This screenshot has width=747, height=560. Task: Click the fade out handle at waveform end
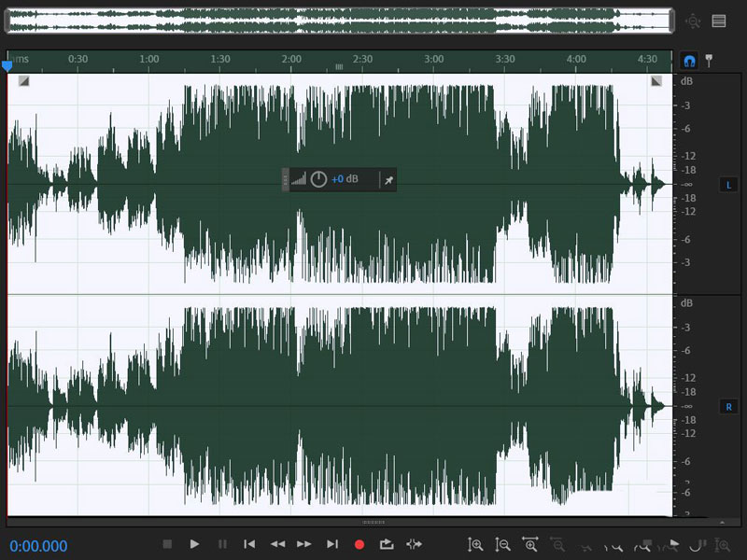coord(656,81)
